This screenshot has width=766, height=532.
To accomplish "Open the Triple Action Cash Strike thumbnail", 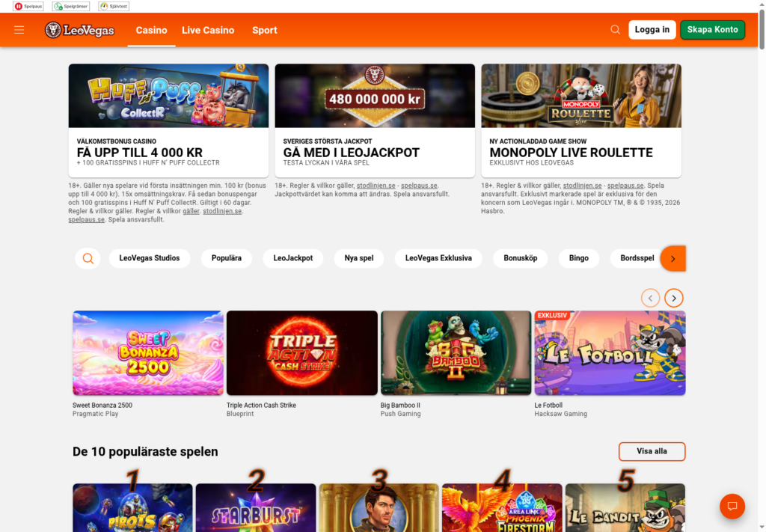I will pyautogui.click(x=302, y=353).
